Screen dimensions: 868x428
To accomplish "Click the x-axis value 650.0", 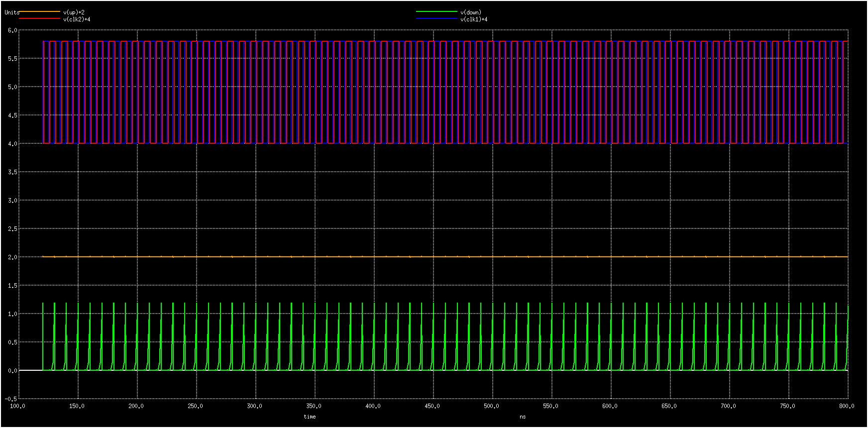I will tap(669, 406).
